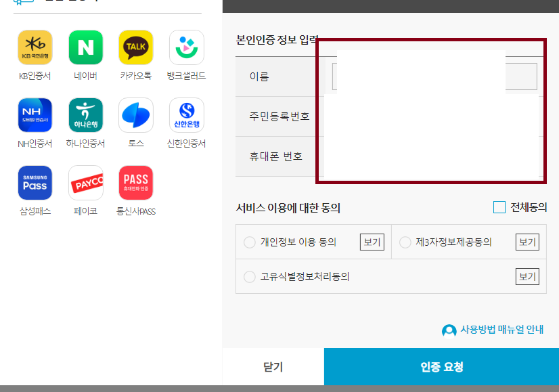Select Samsung Pass verification icon

click(x=35, y=182)
